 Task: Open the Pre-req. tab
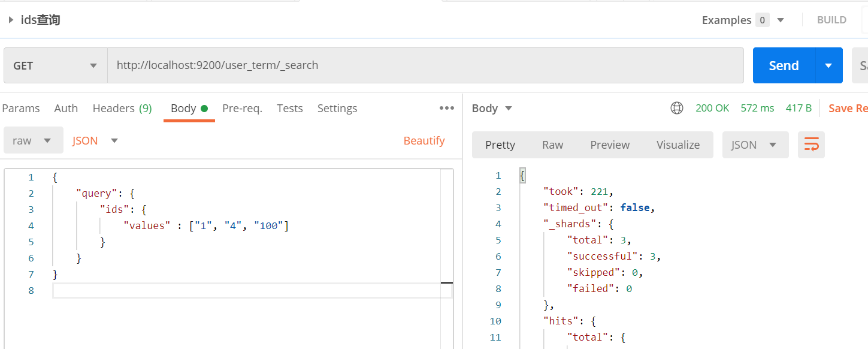click(242, 109)
